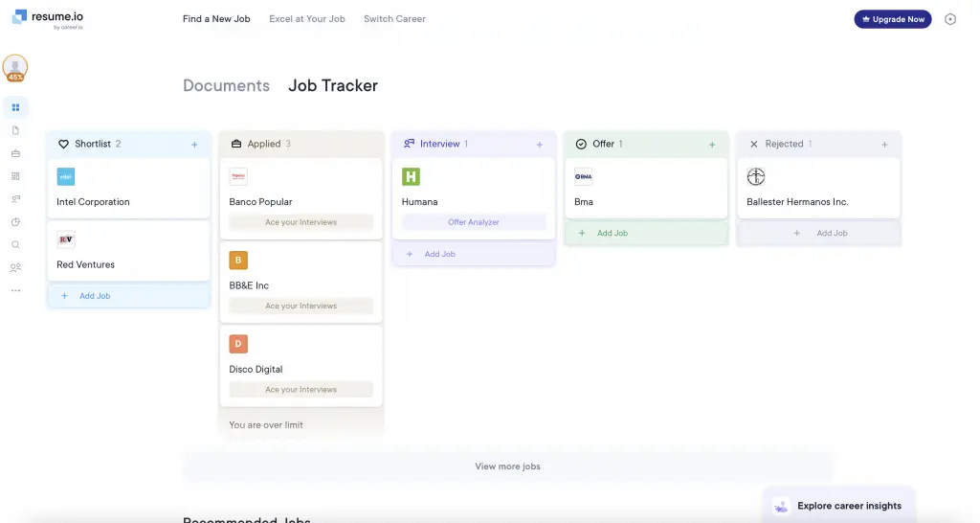Click Offer Analyzer on the Humana card
980x523 pixels.
[x=473, y=222]
